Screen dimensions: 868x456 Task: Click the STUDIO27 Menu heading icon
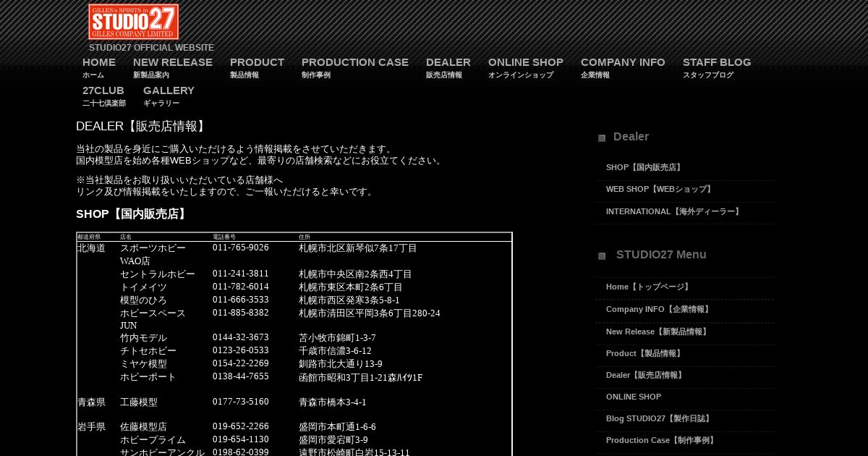click(602, 256)
